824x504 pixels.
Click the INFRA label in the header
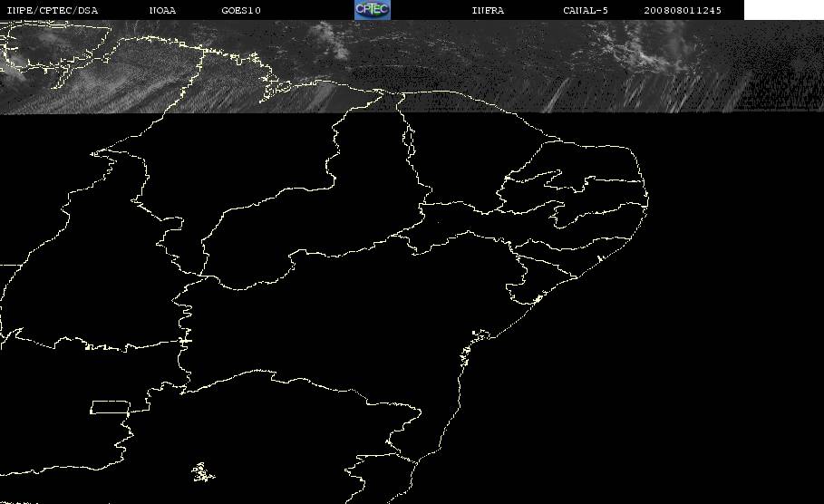488,10
